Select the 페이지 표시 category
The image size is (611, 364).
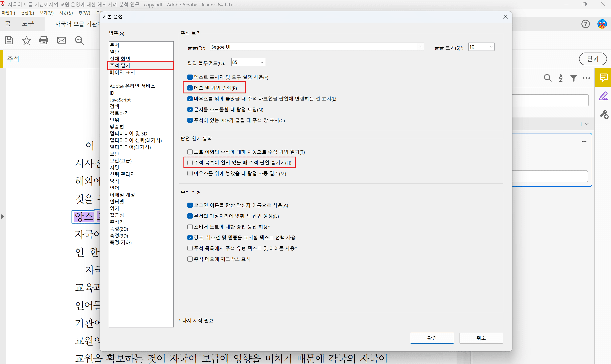click(122, 72)
